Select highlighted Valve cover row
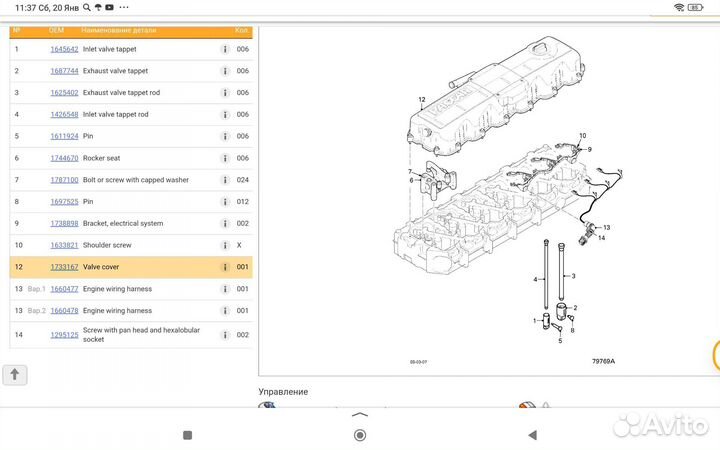 coord(131,267)
